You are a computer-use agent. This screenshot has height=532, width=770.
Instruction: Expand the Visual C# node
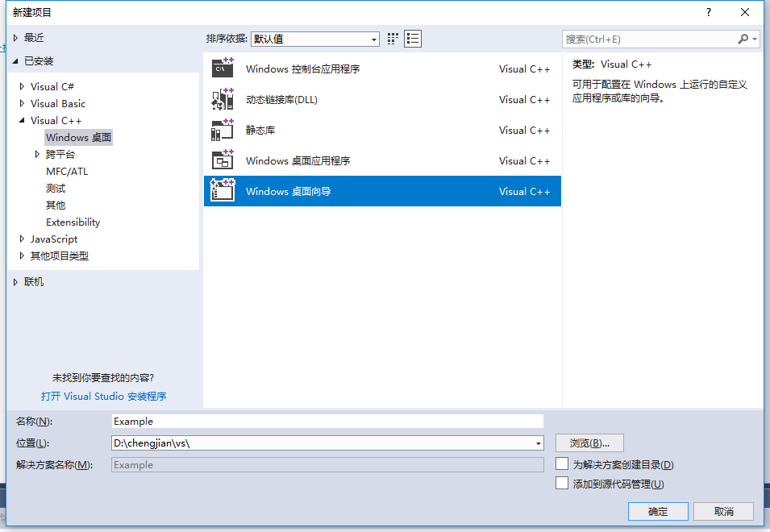click(22, 86)
